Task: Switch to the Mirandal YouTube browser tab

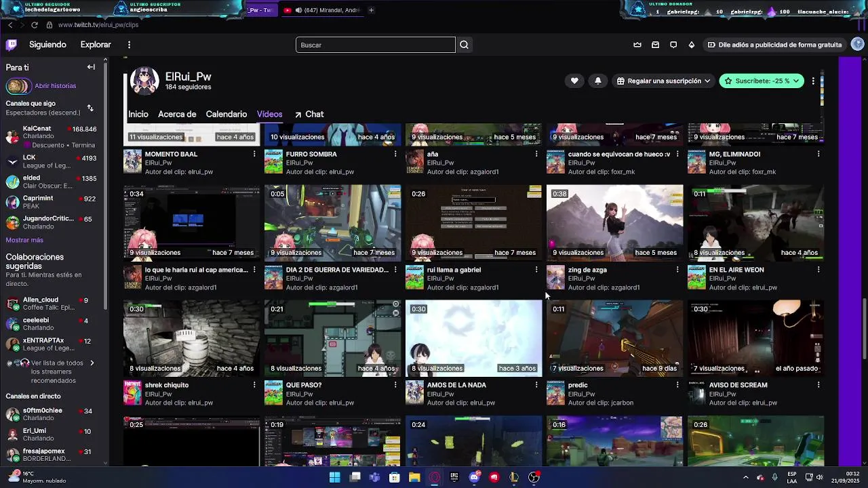Action: [323, 10]
